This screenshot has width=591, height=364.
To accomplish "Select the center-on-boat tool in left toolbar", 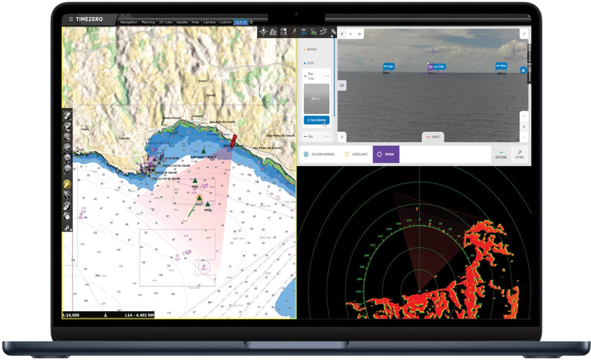I will pos(67,115).
